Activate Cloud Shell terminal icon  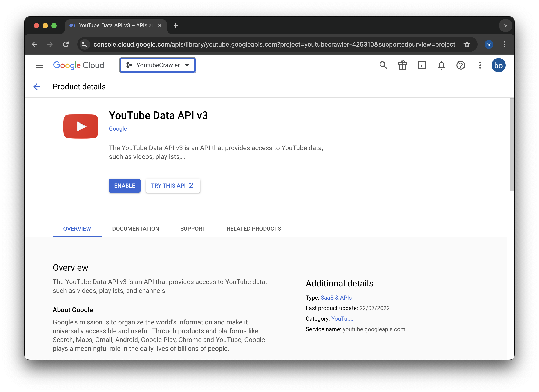[422, 65]
